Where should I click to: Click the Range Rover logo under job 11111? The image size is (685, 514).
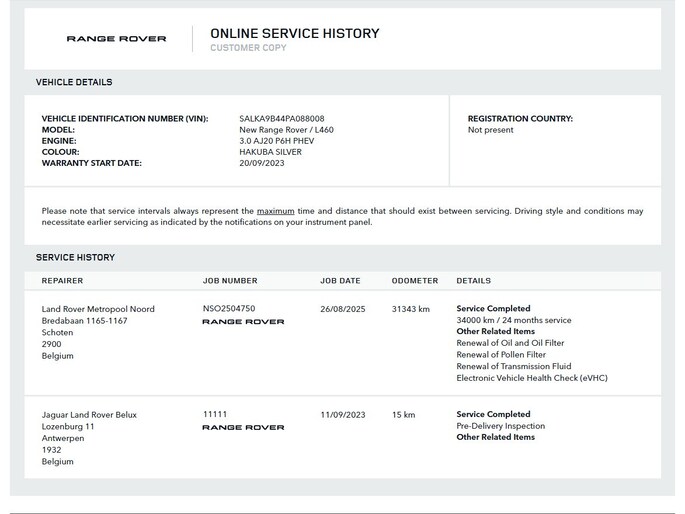(x=243, y=428)
